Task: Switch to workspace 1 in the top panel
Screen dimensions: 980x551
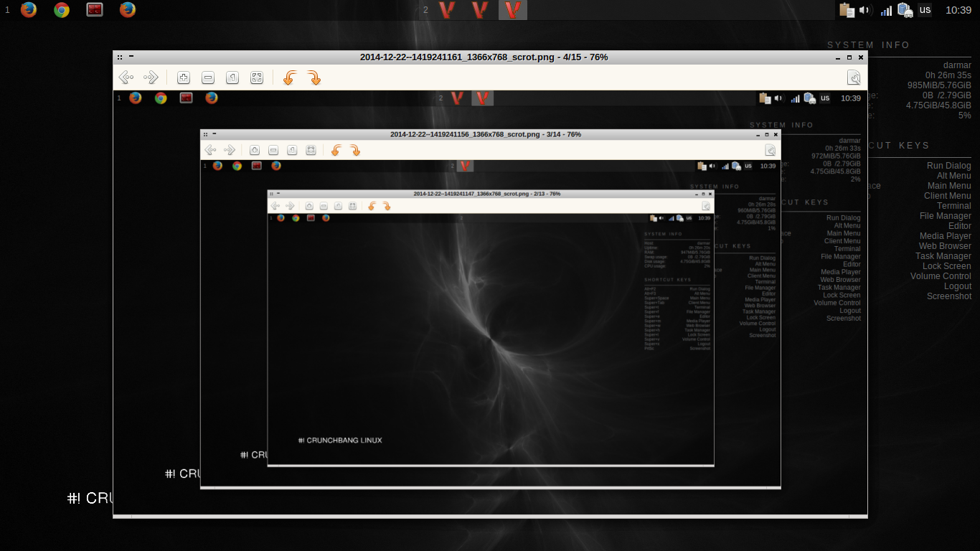Action: (x=7, y=10)
